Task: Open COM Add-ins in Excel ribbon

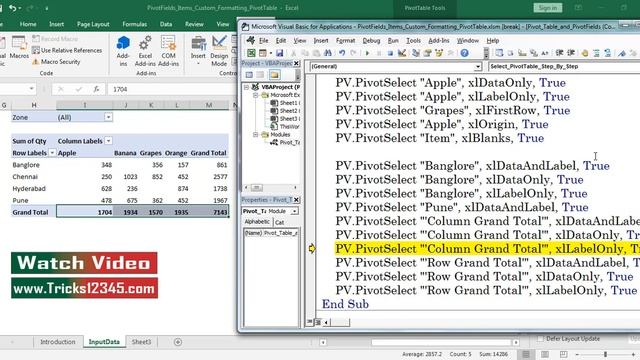Action: (x=168, y=51)
